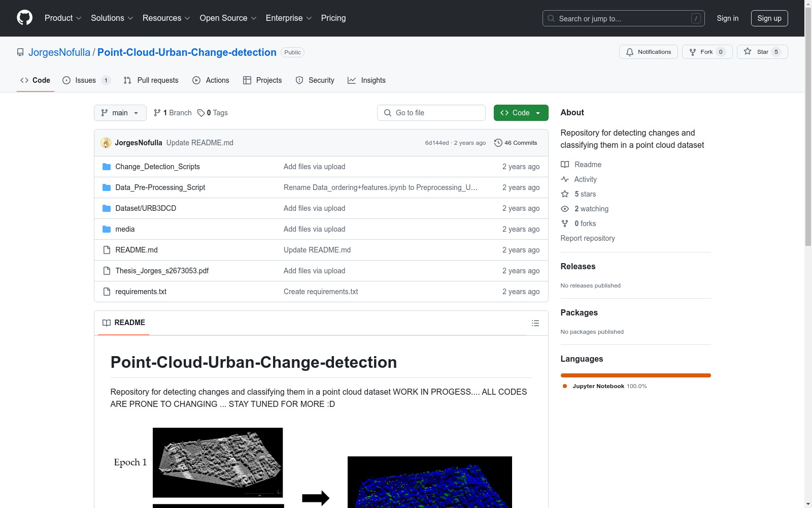Click the commit history clock icon
The width and height of the screenshot is (812, 508).
pos(498,143)
